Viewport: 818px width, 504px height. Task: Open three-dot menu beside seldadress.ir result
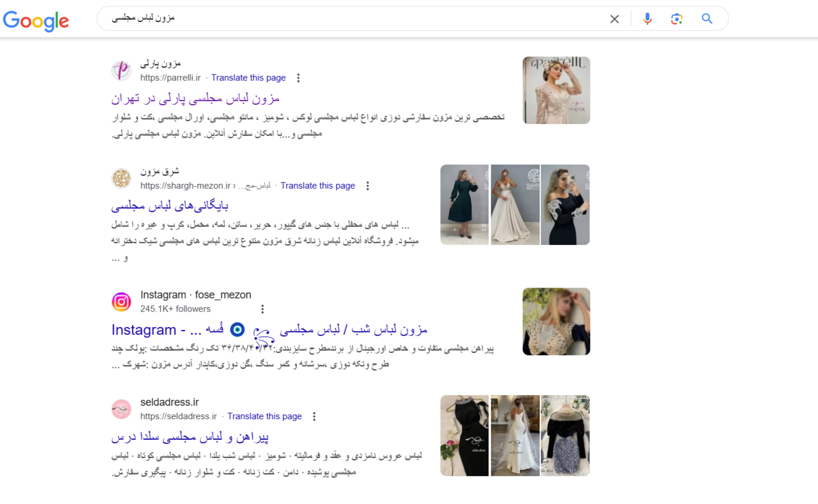point(314,416)
